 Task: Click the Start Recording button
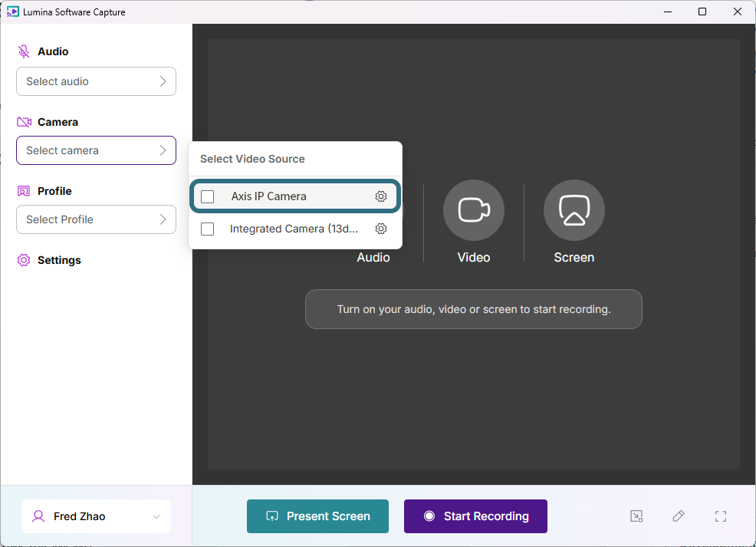coord(475,516)
